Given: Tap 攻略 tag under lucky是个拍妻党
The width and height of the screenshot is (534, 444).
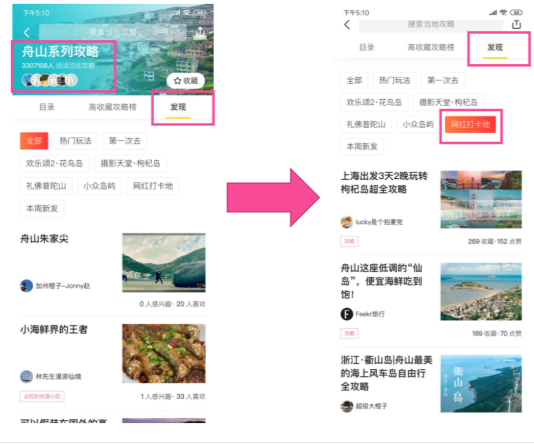Looking at the screenshot, I should click(x=349, y=241).
